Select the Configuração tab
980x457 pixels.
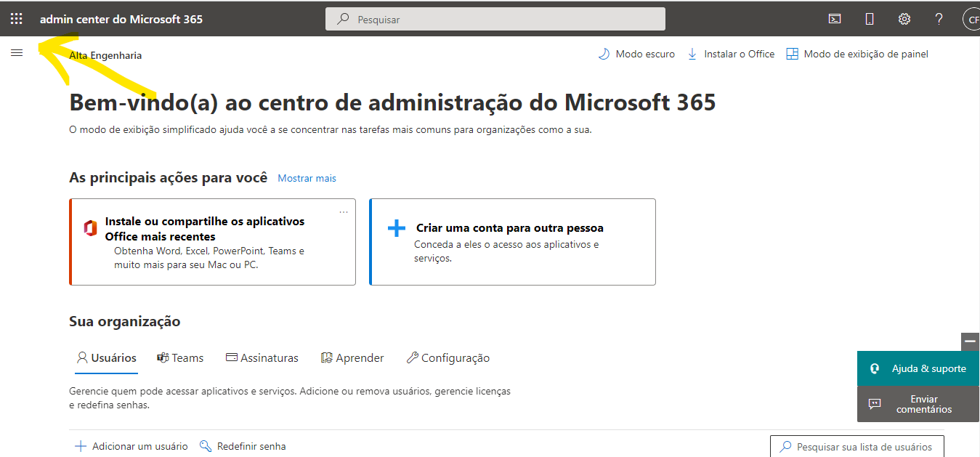click(x=448, y=358)
